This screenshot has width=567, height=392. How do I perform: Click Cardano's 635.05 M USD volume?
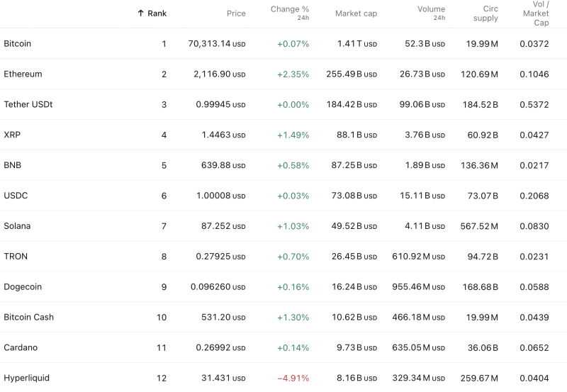418,347
